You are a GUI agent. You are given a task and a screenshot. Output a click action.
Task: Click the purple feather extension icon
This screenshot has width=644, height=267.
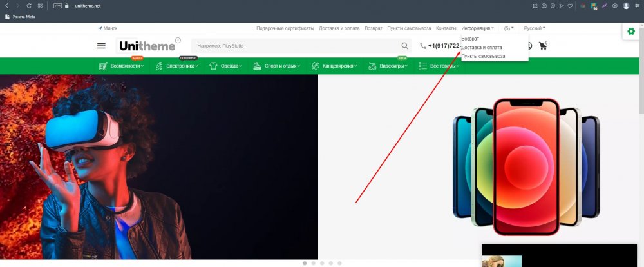tap(604, 6)
